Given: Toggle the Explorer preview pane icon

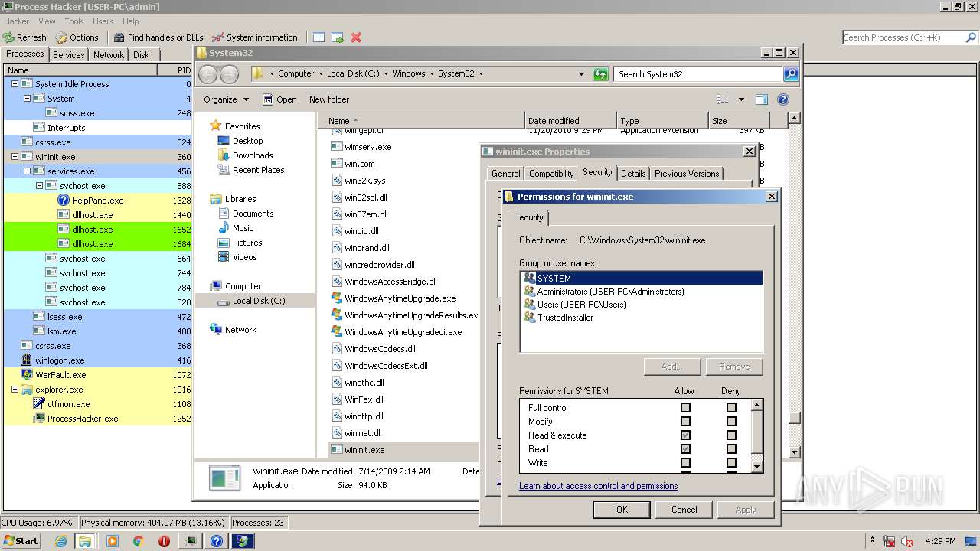Looking at the screenshot, I should 761,99.
